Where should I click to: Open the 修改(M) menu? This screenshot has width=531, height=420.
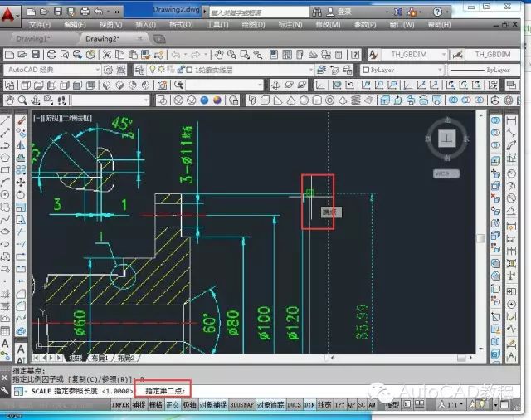coord(329,25)
